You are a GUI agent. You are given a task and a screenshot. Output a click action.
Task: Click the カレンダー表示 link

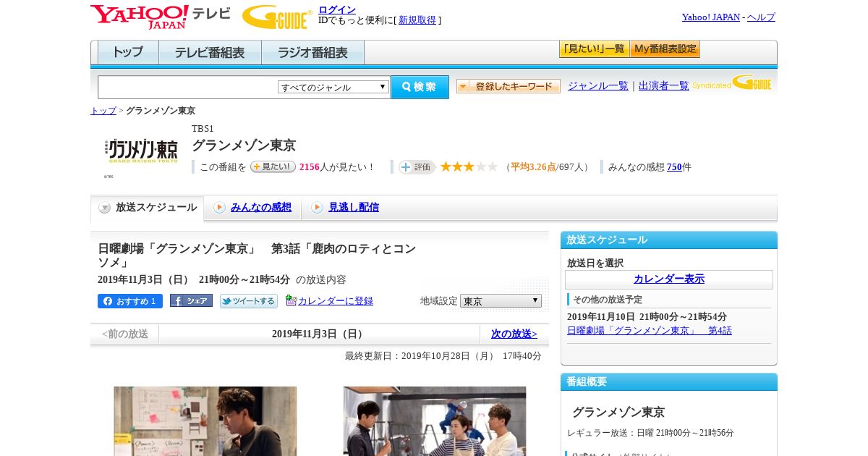pos(669,279)
